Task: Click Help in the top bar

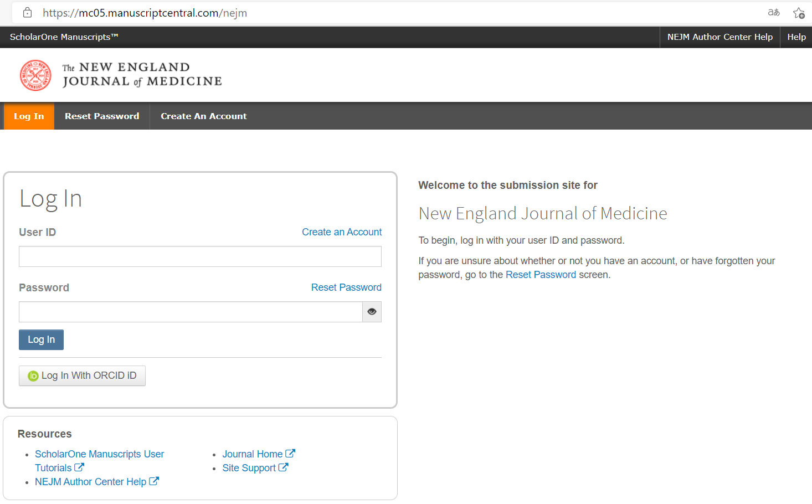Action: pyautogui.click(x=796, y=37)
